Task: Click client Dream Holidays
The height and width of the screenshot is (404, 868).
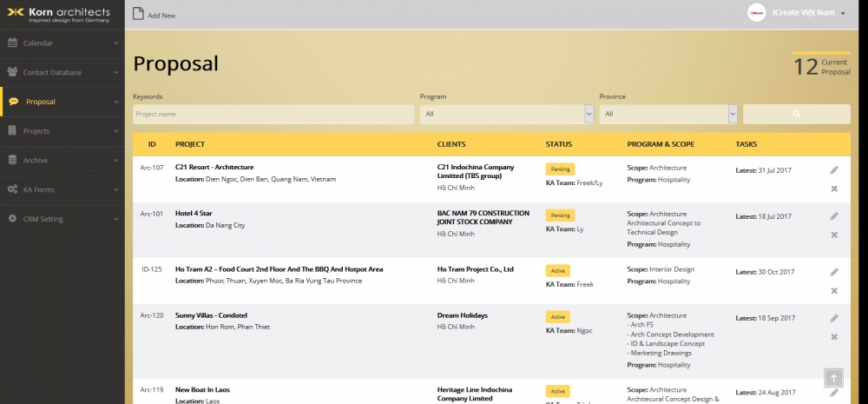Action: [x=463, y=315]
